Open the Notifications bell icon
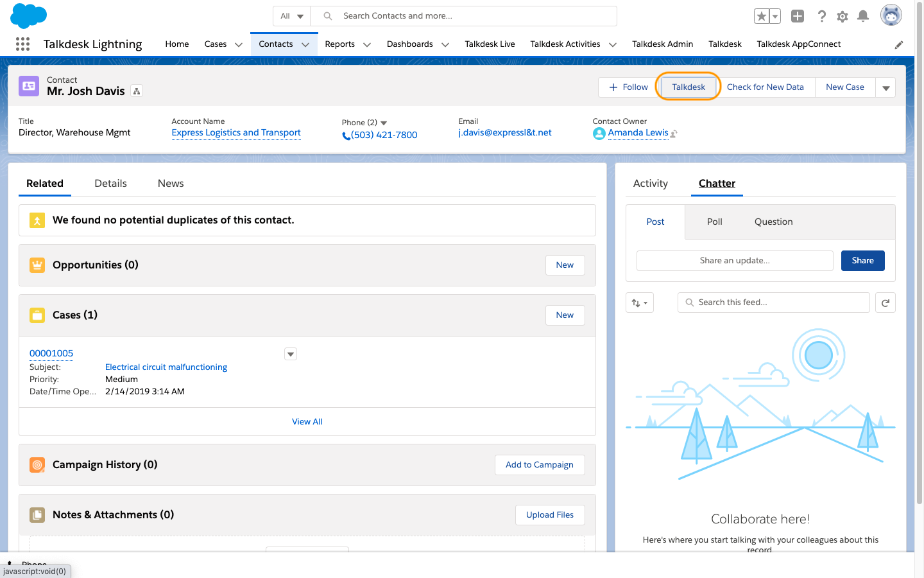 pos(863,16)
